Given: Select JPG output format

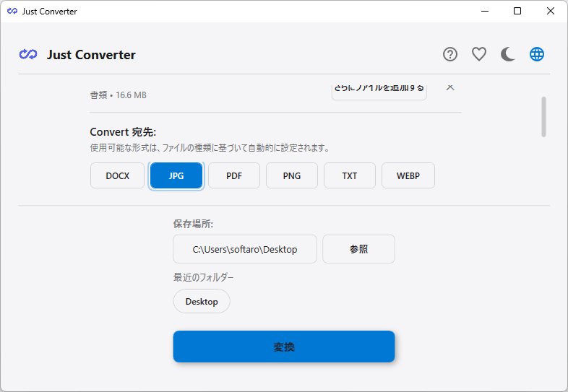Looking at the screenshot, I should [176, 175].
